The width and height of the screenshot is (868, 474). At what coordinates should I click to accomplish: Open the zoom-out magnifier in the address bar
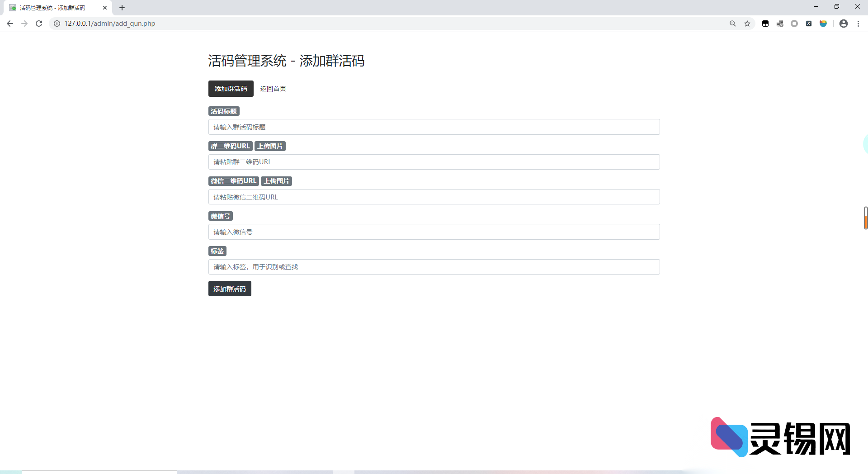pos(732,23)
